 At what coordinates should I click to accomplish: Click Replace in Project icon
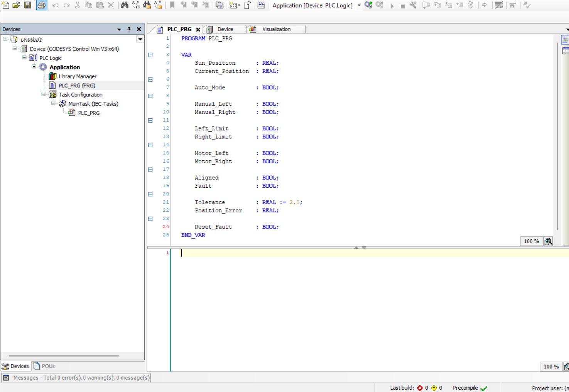pyautogui.click(x=158, y=5)
